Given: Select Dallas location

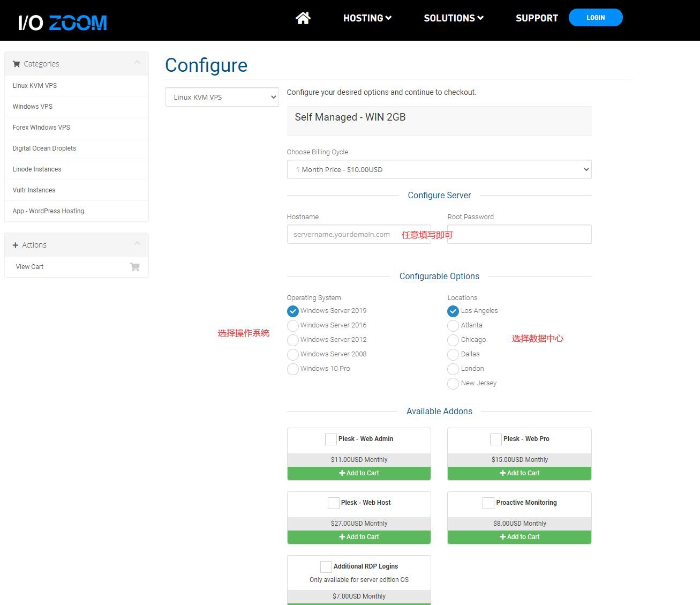Looking at the screenshot, I should (x=453, y=355).
